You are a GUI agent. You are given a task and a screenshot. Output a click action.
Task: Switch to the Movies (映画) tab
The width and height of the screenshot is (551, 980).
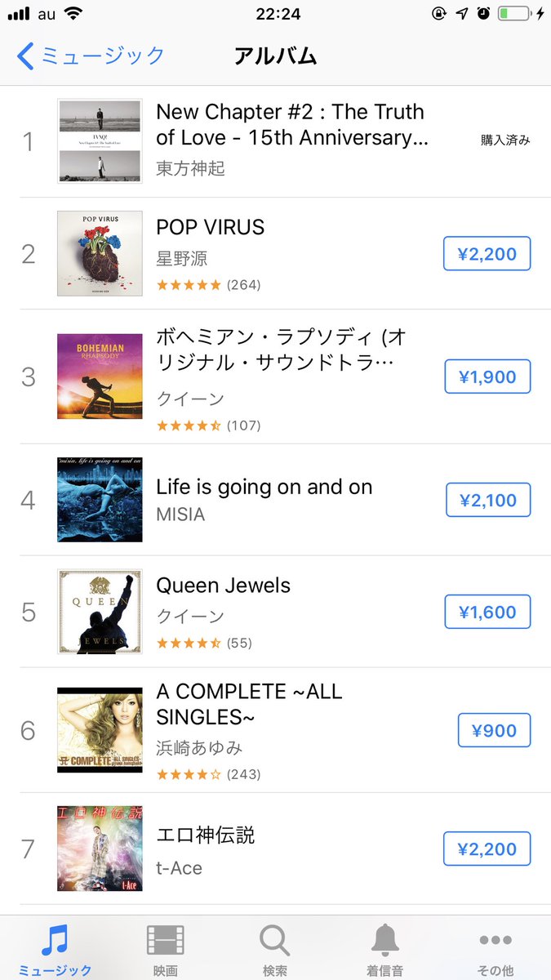[x=165, y=947]
